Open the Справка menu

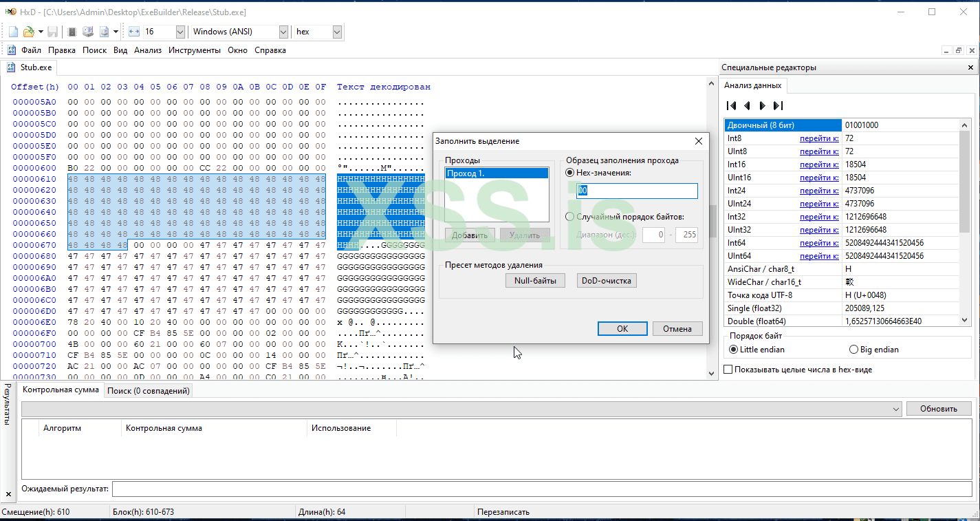click(x=270, y=50)
